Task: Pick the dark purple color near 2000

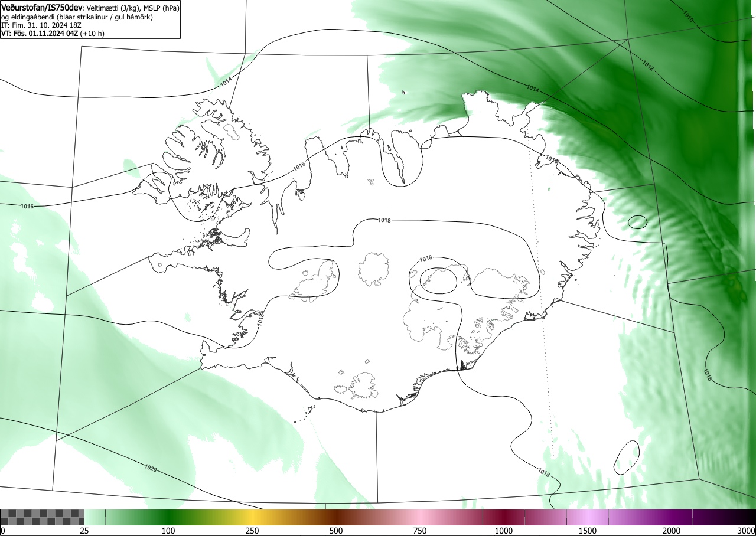Action: click(x=672, y=517)
